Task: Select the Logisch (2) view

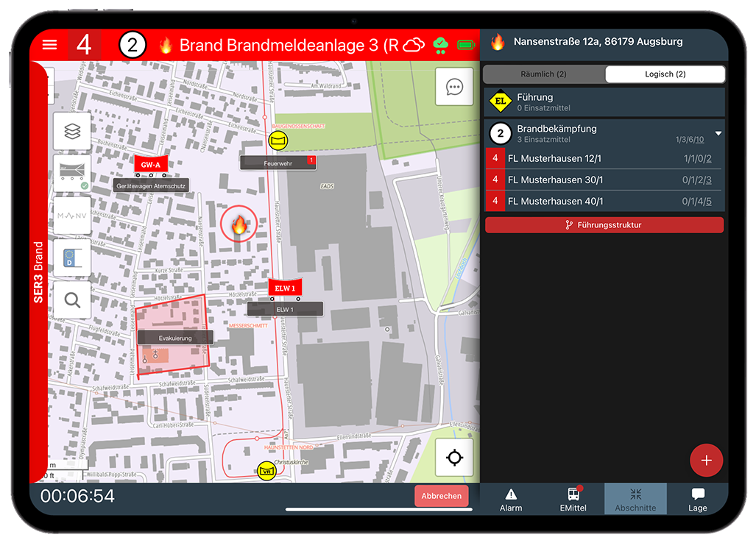Action: coord(665,74)
